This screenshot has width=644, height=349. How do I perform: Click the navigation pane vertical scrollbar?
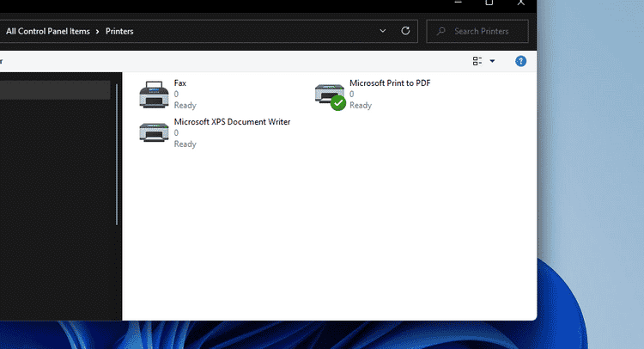pyautogui.click(x=116, y=155)
